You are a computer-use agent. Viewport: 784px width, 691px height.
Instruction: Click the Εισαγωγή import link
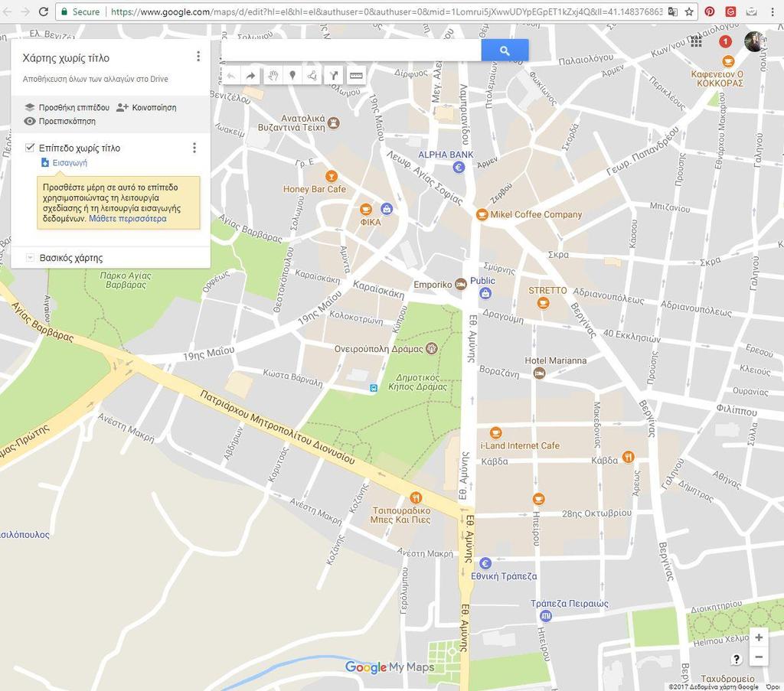(64, 162)
